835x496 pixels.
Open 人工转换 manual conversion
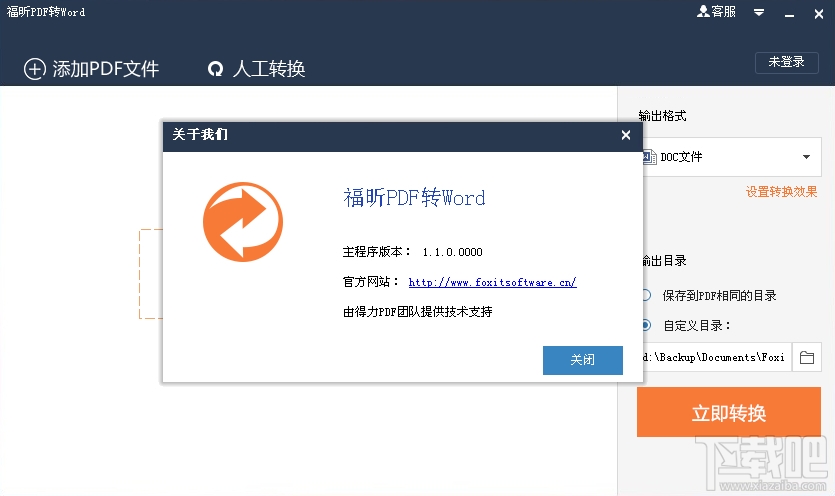(x=256, y=69)
